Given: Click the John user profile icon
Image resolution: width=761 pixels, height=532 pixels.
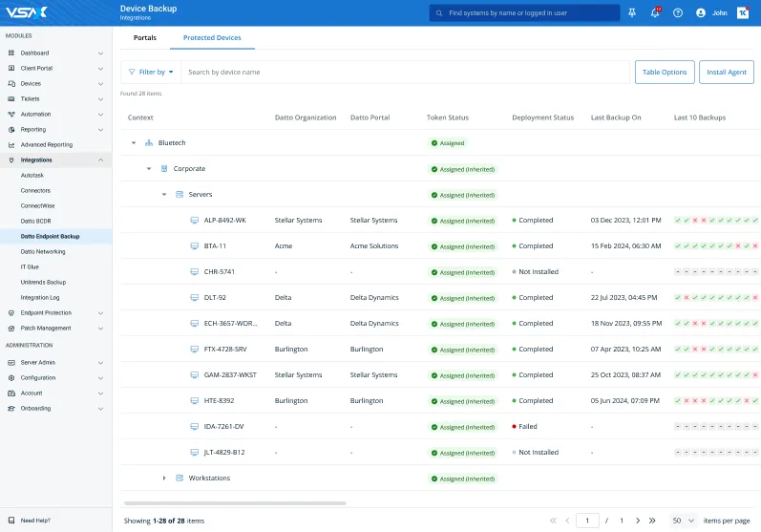Looking at the screenshot, I should click(702, 13).
